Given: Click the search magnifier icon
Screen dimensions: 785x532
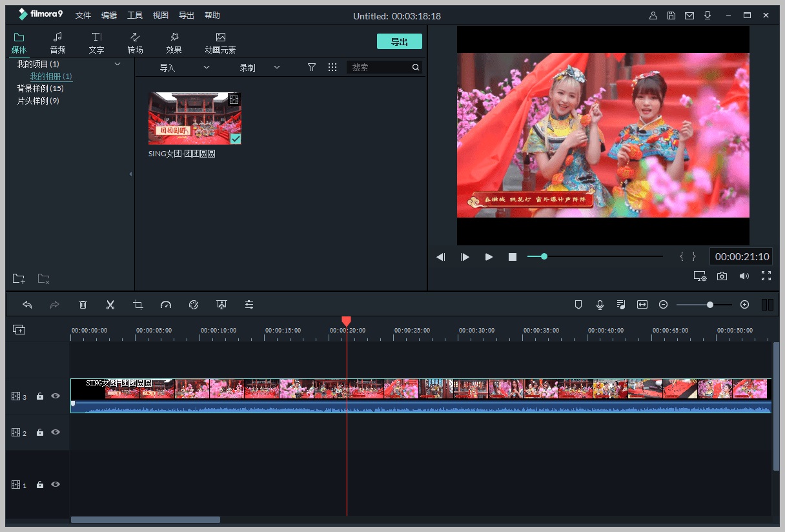Looking at the screenshot, I should pos(416,67).
